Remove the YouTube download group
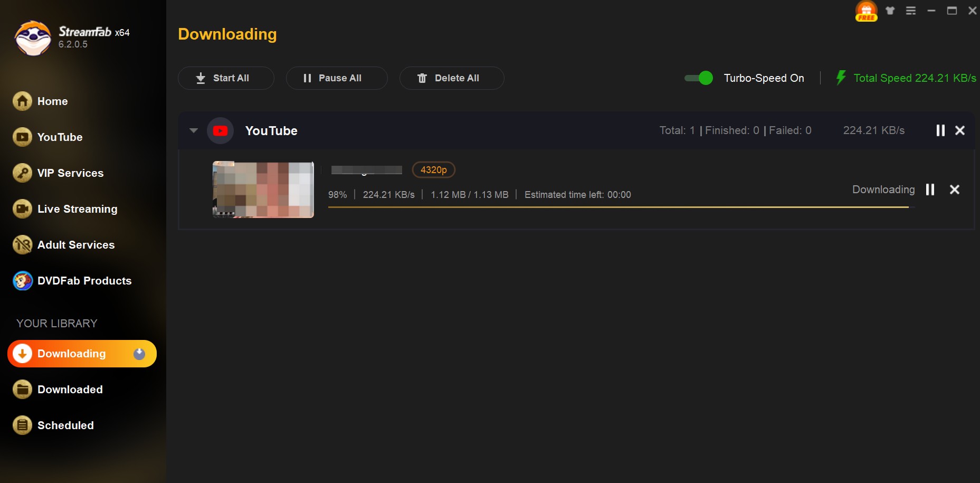980x483 pixels. pos(960,130)
